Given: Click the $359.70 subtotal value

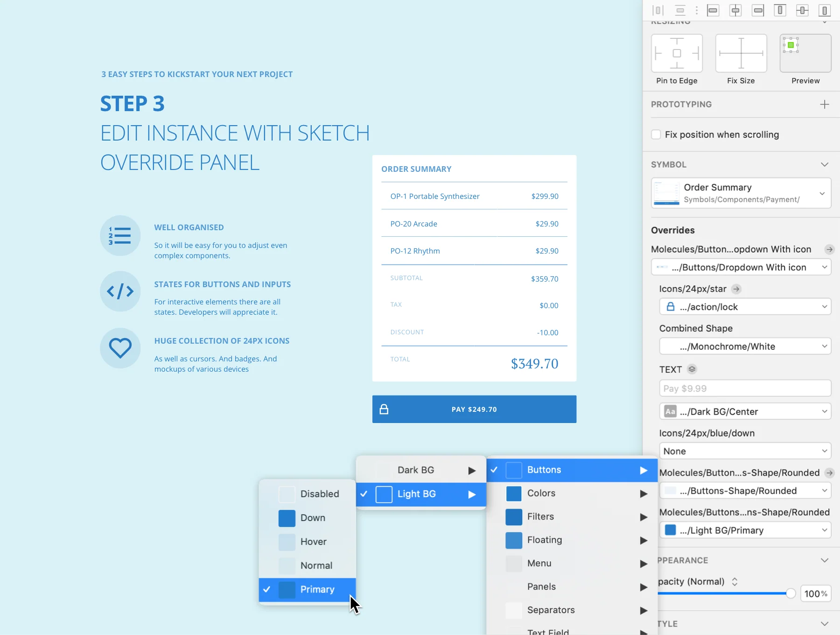Looking at the screenshot, I should click(x=545, y=279).
